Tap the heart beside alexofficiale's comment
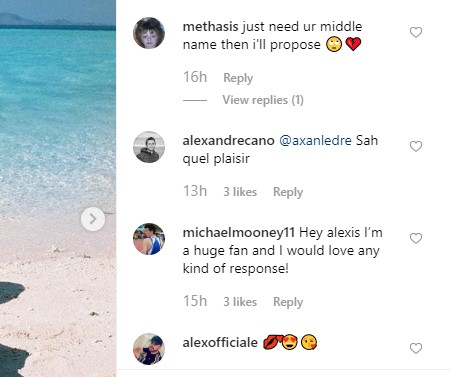Image resolution: width=450 pixels, height=377 pixels. pos(416,348)
